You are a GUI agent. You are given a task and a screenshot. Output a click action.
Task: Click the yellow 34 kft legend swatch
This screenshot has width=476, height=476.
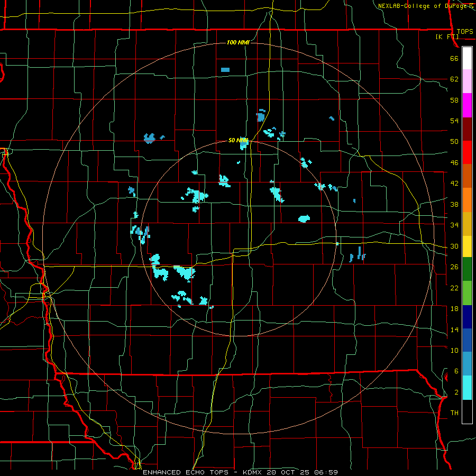[467, 246]
